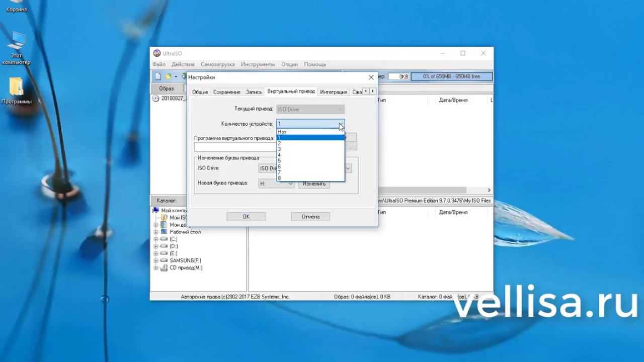Viewport: 644px width, 362px height.
Task: Choose 8 in the device count list
Action: 310,178
